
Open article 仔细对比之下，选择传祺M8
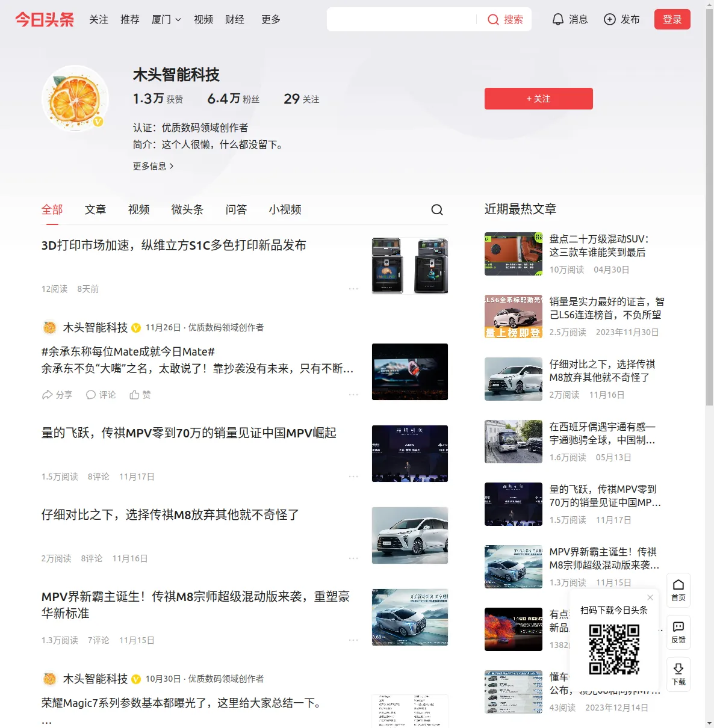170,515
